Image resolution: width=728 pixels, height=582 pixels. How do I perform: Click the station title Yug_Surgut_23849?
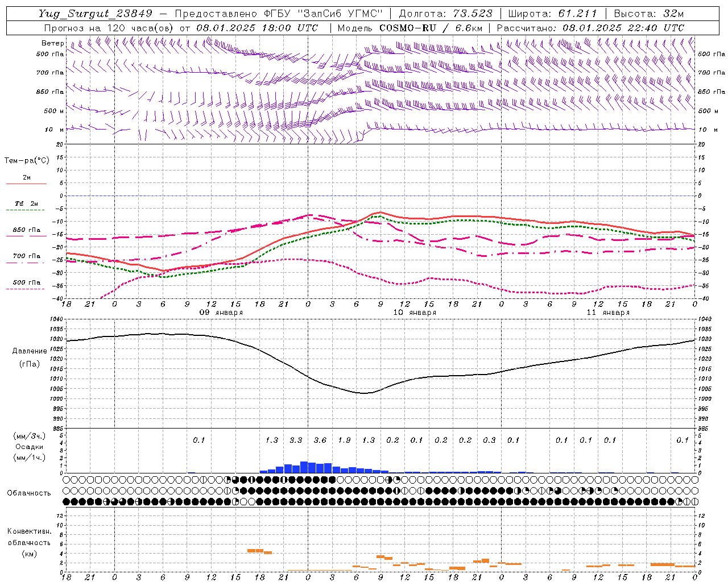96,14
